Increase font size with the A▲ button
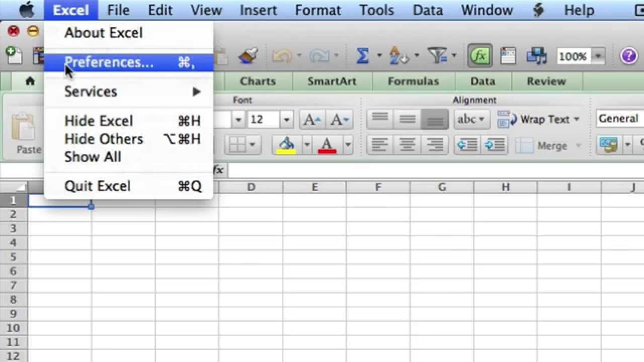Screen dimensions: 644x362 coord(312,120)
